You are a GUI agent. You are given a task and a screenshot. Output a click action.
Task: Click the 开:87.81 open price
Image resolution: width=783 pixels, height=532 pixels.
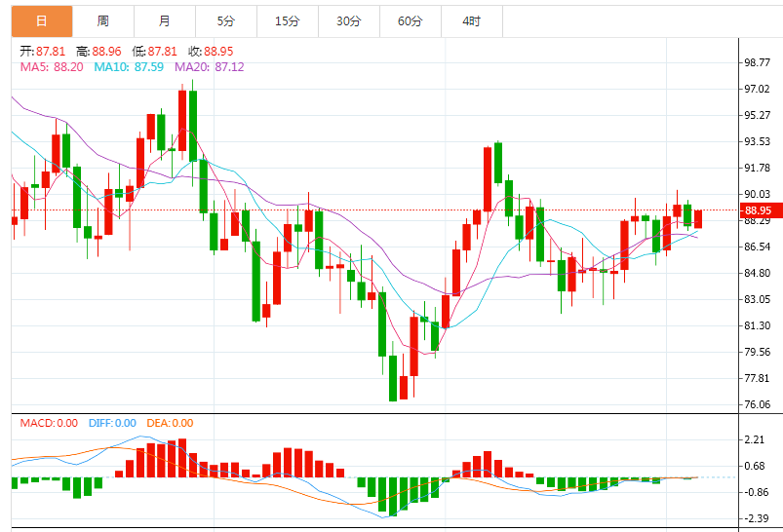[x=43, y=52]
